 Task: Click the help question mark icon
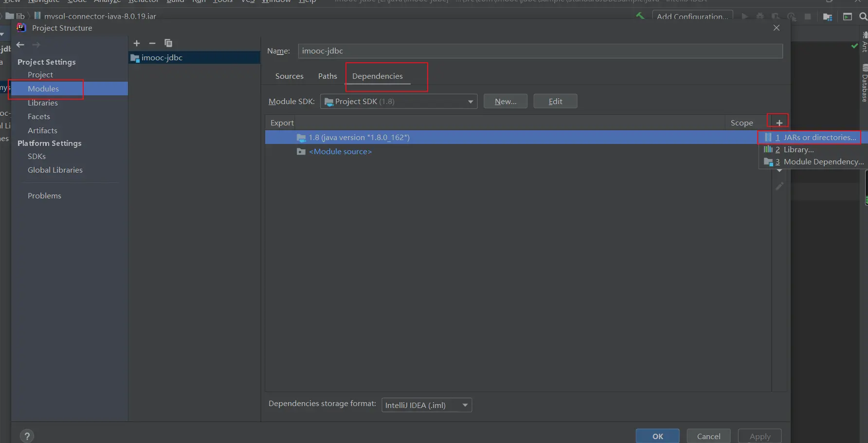[x=27, y=436]
